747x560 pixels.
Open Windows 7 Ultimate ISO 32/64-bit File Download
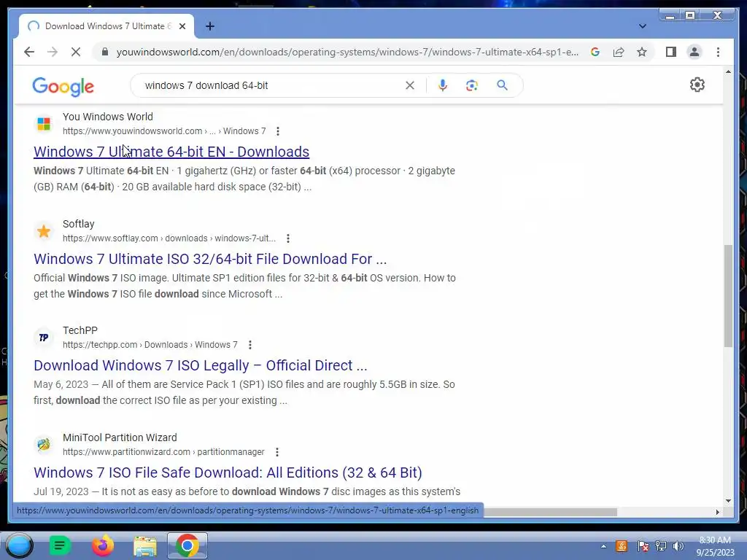tap(210, 259)
